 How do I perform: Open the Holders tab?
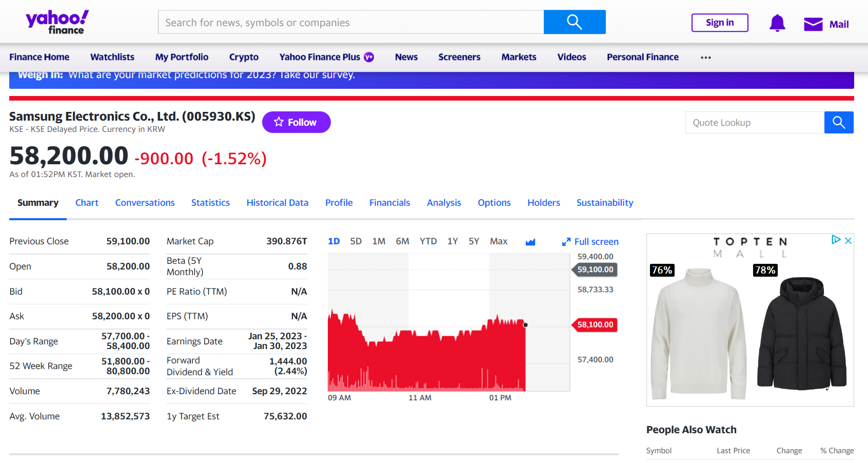point(544,203)
